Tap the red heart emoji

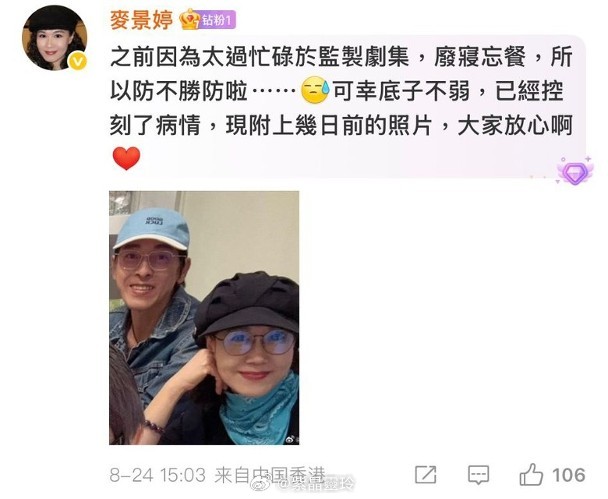126,159
